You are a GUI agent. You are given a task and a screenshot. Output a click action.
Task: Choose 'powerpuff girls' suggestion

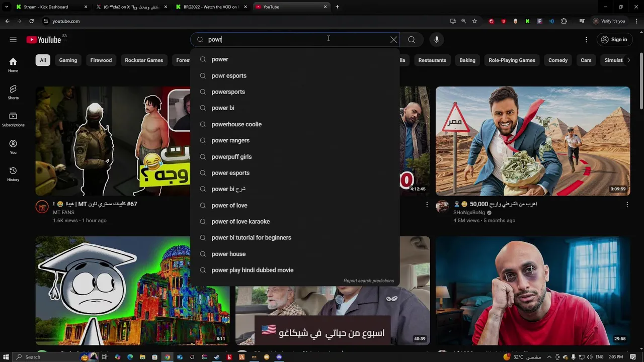(x=295, y=157)
